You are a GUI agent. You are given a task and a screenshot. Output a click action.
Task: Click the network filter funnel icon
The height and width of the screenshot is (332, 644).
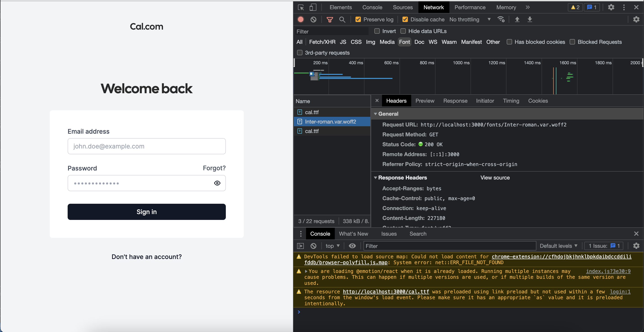click(330, 19)
